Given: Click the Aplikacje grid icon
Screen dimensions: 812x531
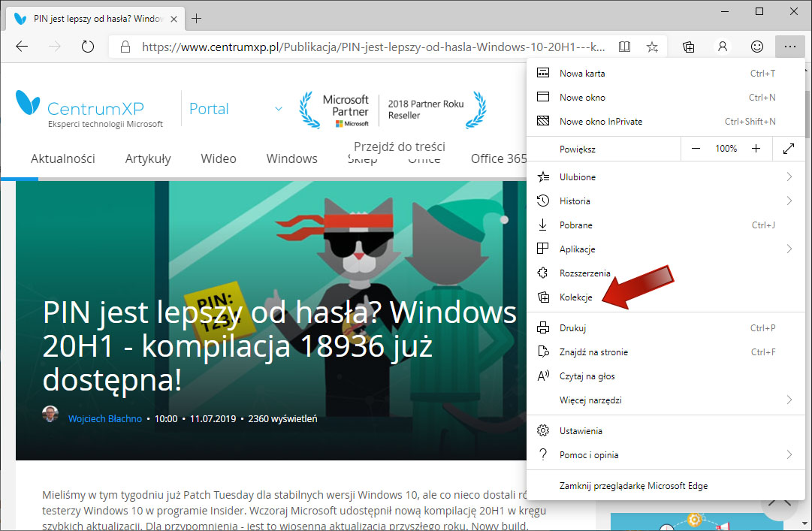Looking at the screenshot, I should [543, 249].
